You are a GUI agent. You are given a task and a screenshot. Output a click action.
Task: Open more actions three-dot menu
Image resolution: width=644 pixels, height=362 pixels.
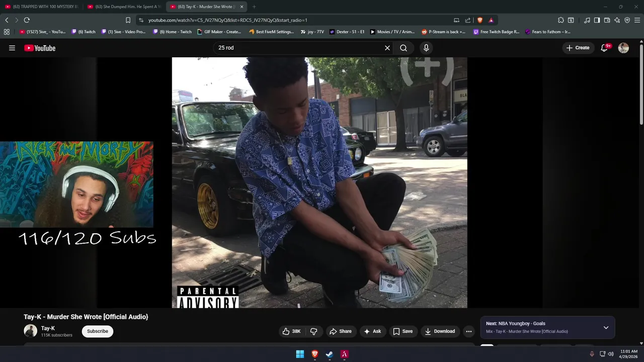pos(469,331)
